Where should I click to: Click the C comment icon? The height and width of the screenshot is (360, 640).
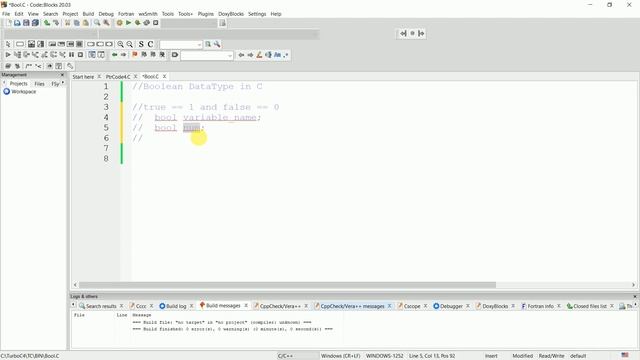tap(150, 44)
